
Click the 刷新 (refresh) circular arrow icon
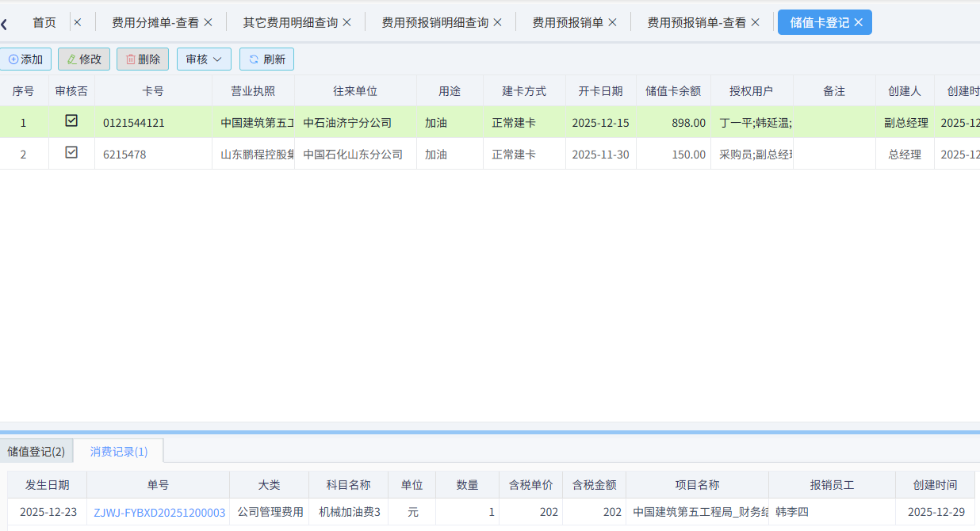pos(253,59)
